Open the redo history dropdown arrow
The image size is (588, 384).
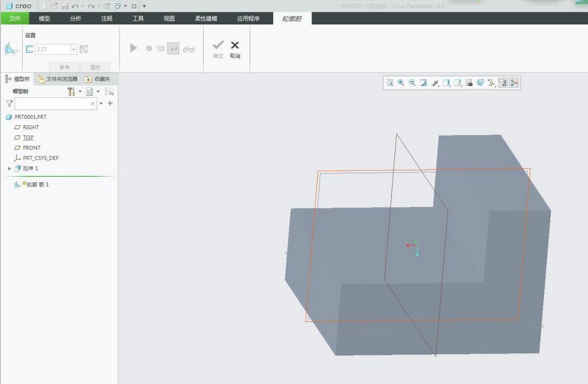coord(99,7)
